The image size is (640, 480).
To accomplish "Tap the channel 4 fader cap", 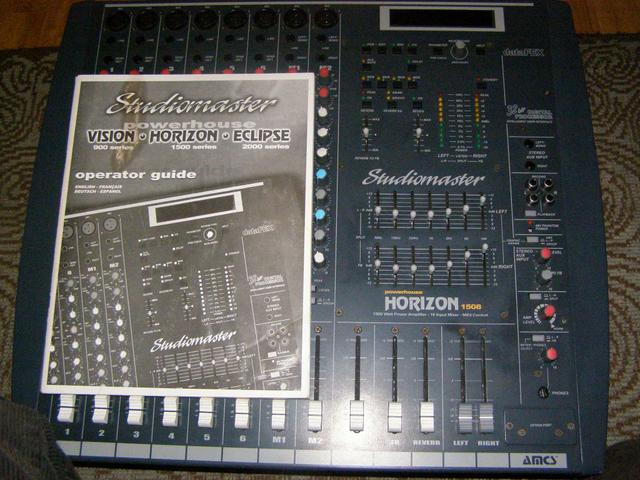I will (170, 410).
